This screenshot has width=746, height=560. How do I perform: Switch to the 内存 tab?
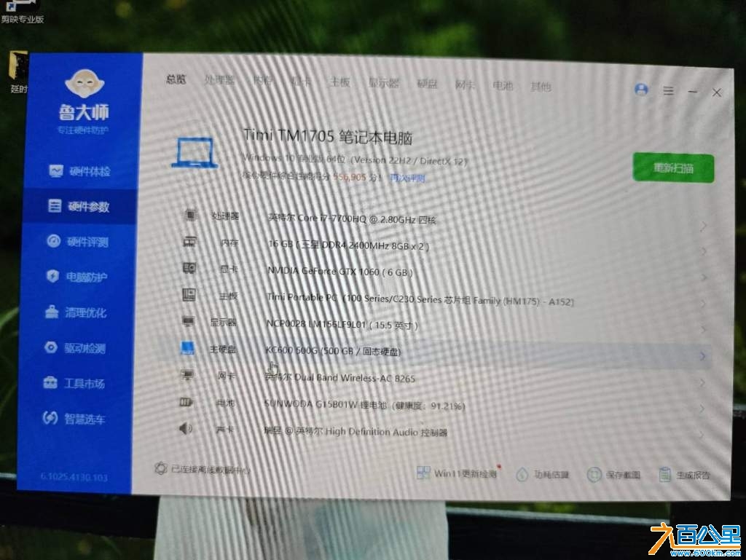tap(262, 81)
